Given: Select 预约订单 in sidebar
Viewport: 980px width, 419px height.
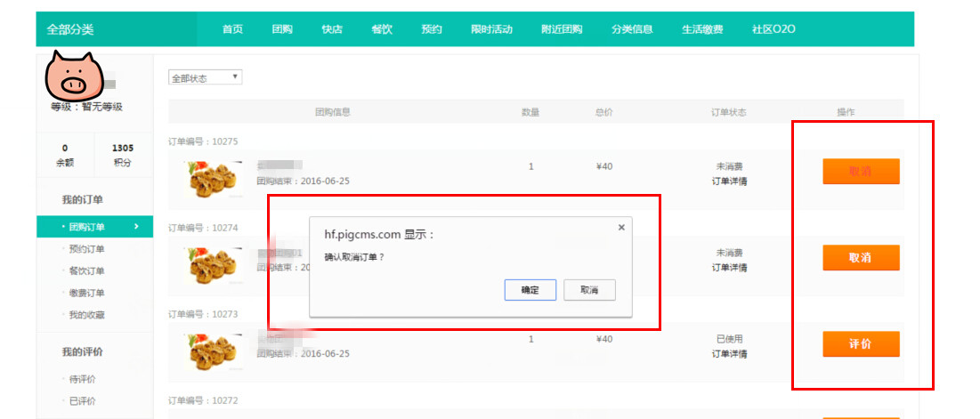Looking at the screenshot, I should tap(87, 249).
